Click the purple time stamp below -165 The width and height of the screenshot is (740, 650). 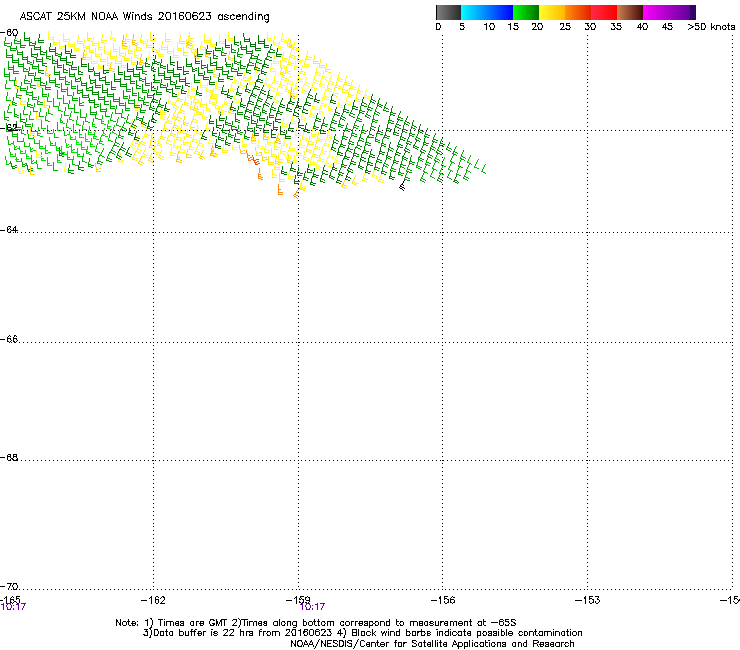(13, 607)
